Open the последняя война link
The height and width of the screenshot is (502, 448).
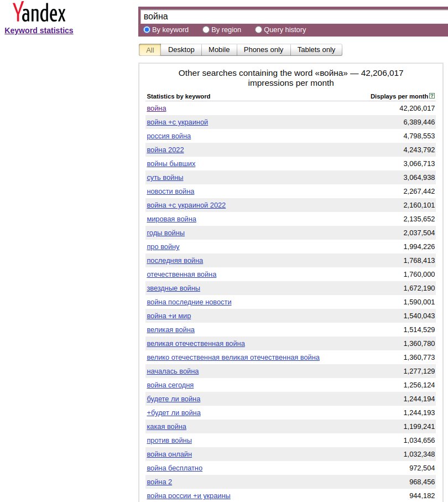[175, 261]
